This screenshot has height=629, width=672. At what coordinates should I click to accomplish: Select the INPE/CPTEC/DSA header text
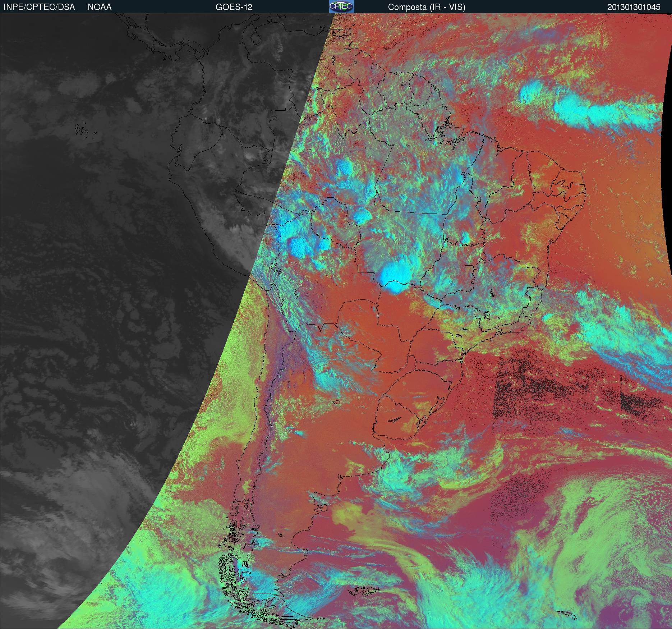(39, 7)
